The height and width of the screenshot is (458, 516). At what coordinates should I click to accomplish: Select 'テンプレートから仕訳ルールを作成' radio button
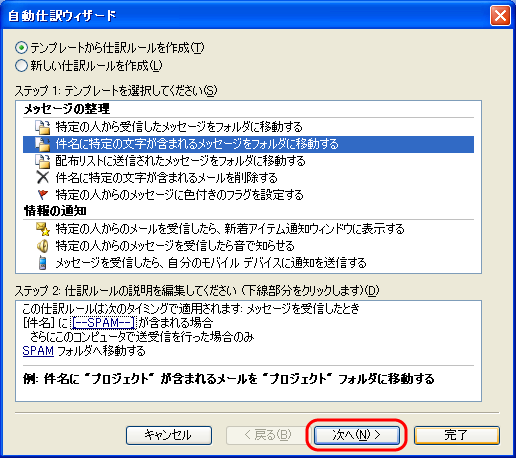21,48
